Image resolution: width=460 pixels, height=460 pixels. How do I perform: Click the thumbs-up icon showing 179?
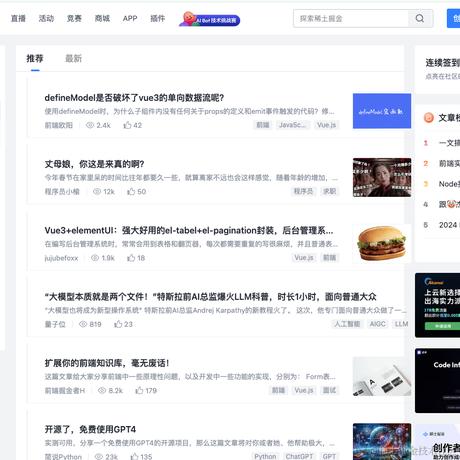click(x=139, y=390)
